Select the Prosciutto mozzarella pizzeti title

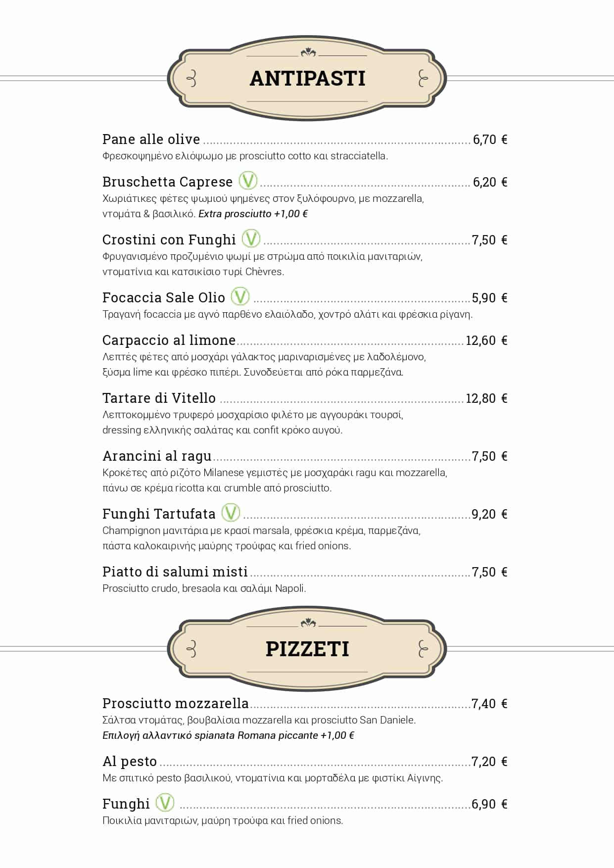coord(175,704)
